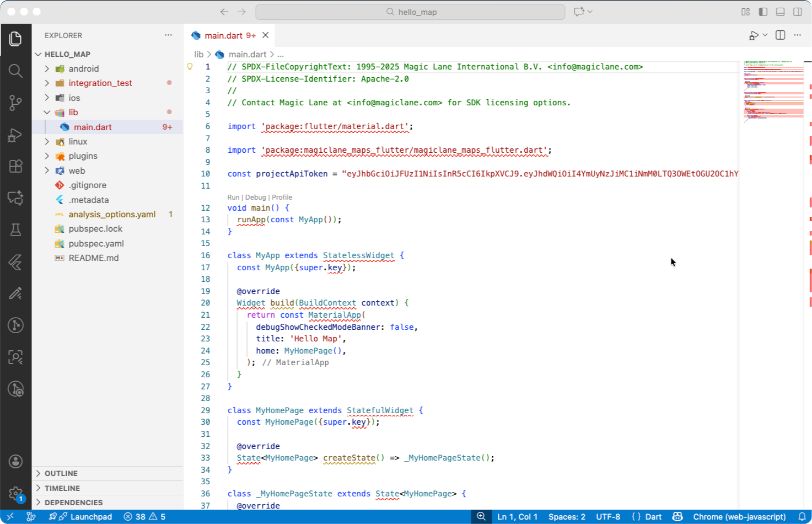The width and height of the screenshot is (812, 524).
Task: Open the Extensions view
Action: 15,166
